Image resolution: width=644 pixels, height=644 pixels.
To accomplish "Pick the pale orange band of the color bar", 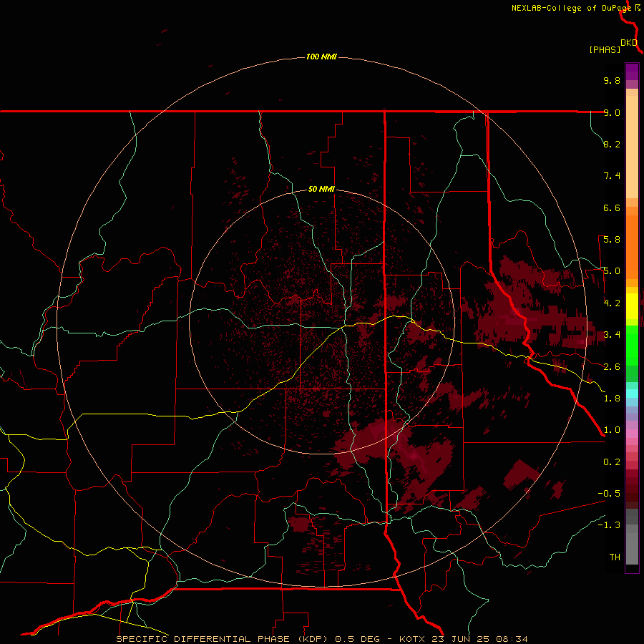I will pyautogui.click(x=632, y=147).
